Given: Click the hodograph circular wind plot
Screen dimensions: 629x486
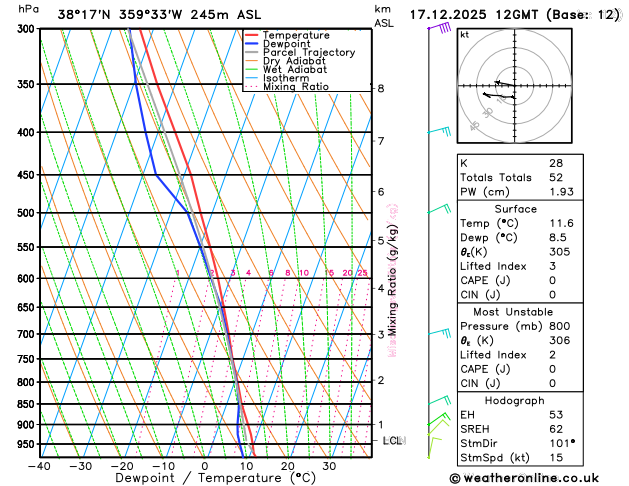Looking at the screenshot, I should pos(515,86).
